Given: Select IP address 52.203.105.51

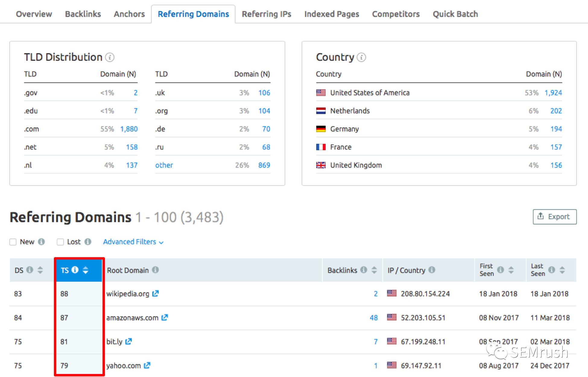Looking at the screenshot, I should coord(423,318).
